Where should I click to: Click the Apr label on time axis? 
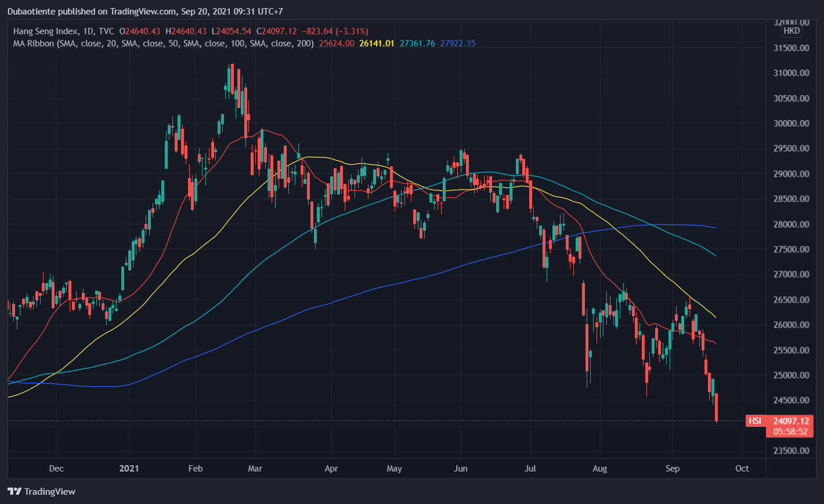click(331, 469)
